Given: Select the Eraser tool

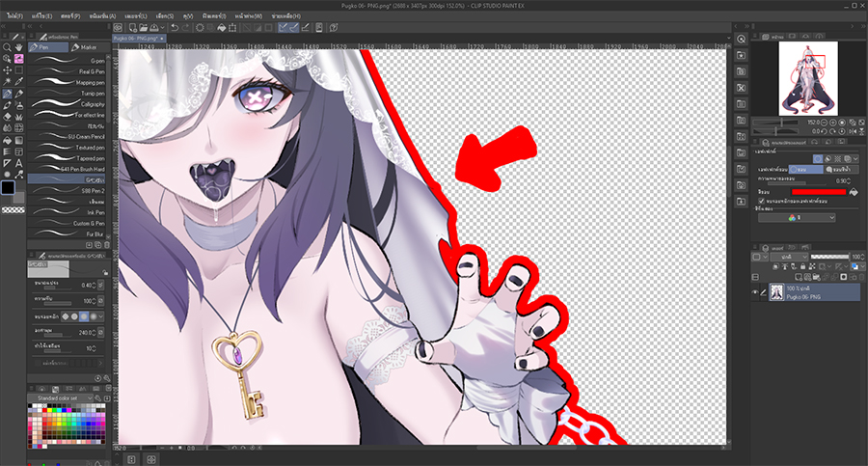Looking at the screenshot, I should coord(7,117).
